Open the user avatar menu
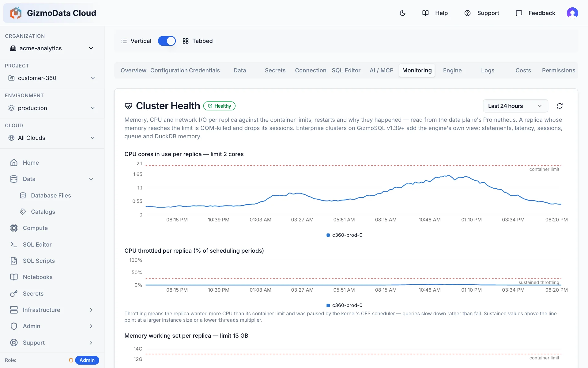This screenshot has width=588, height=368. click(572, 13)
